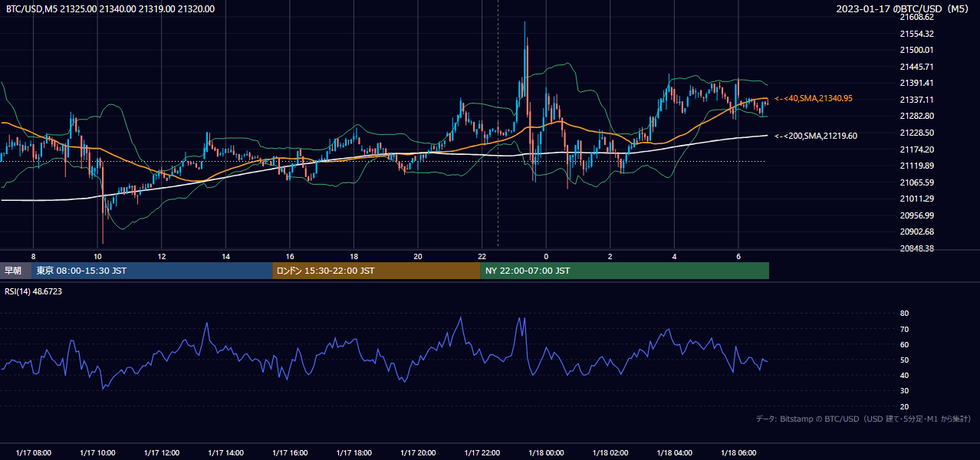980x460 pixels.
Task: Click the RSI axis level 70
Action: point(904,329)
